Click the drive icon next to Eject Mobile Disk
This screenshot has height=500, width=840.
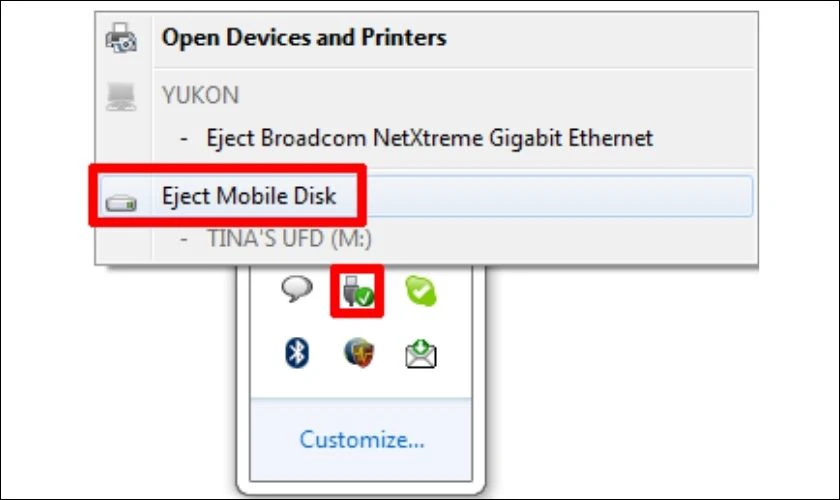[x=121, y=199]
